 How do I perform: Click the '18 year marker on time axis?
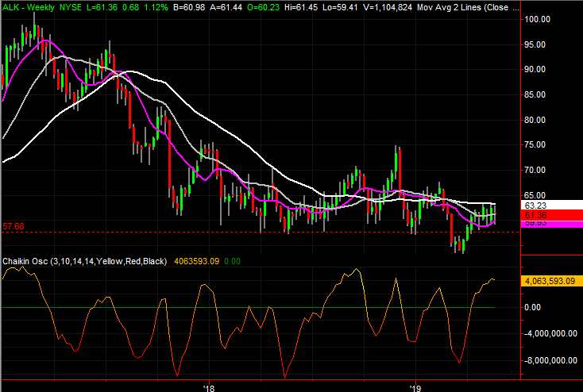point(209,386)
